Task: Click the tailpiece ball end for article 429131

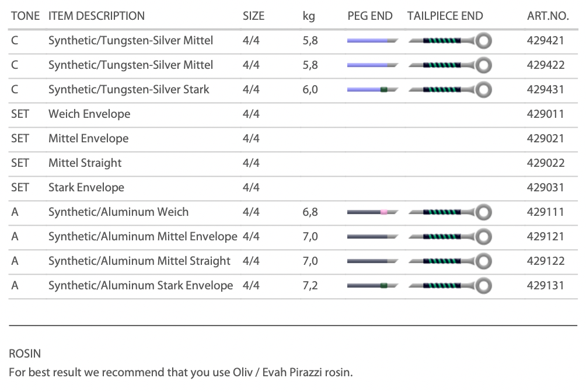Action: (483, 286)
